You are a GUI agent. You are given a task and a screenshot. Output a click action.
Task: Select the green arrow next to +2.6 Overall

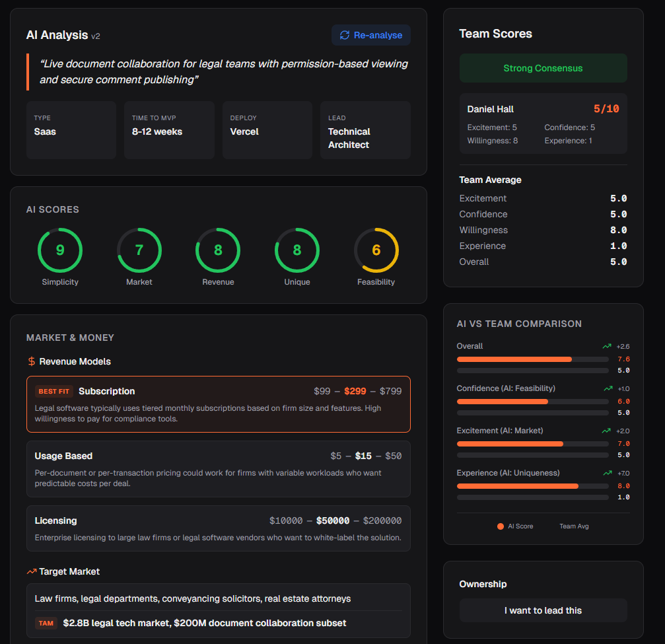[x=606, y=345]
